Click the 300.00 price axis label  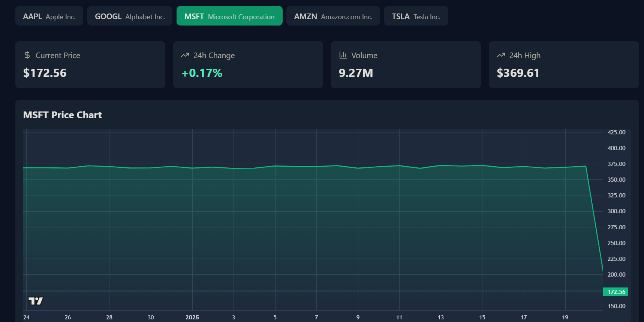click(x=616, y=211)
